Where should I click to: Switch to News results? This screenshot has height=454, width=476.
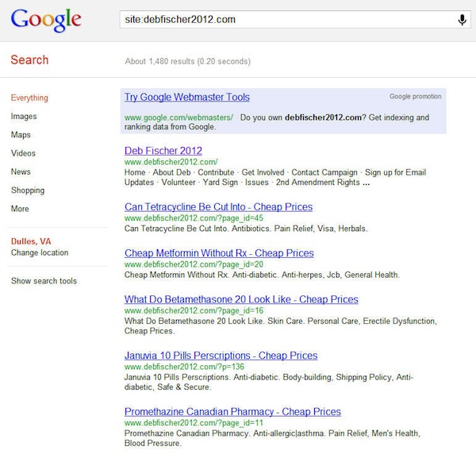coord(21,171)
